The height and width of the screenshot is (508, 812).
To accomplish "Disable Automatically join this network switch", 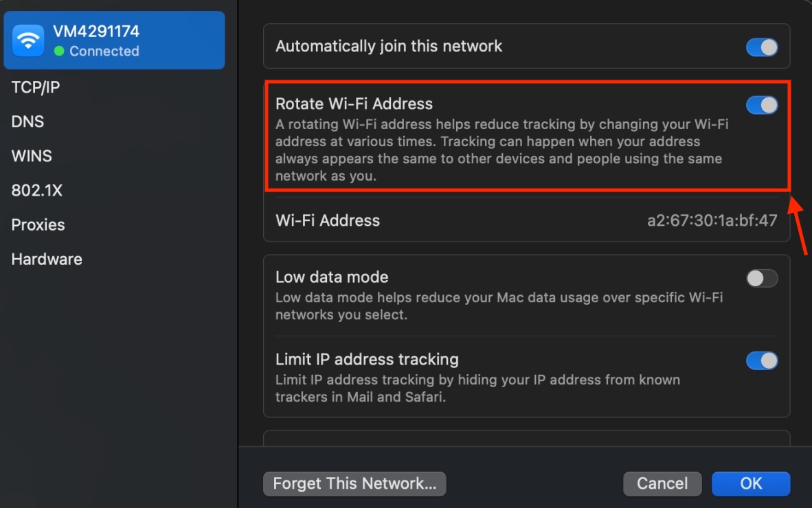I will point(761,47).
